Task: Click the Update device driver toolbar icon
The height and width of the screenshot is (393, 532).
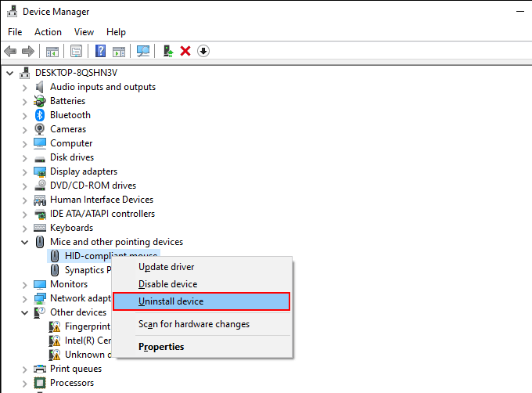Action: tap(168, 51)
